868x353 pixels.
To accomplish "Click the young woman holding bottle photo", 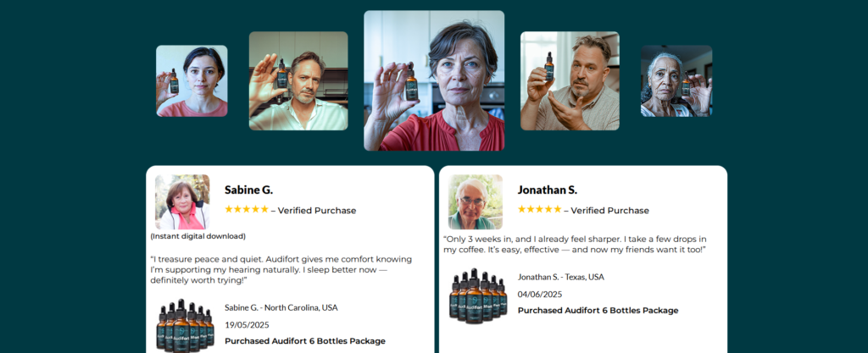I will click(192, 81).
